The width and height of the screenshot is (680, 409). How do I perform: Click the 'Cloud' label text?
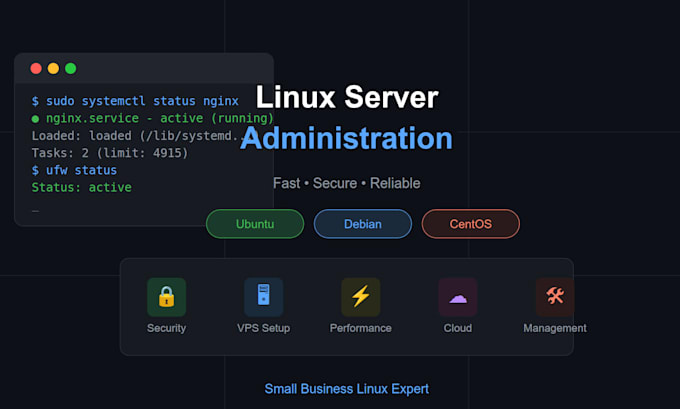(x=458, y=328)
